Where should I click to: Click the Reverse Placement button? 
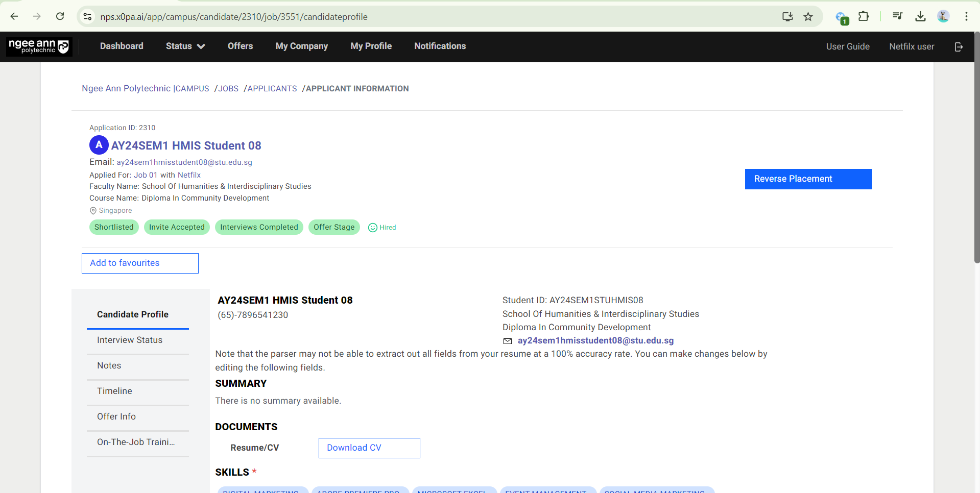pos(808,179)
